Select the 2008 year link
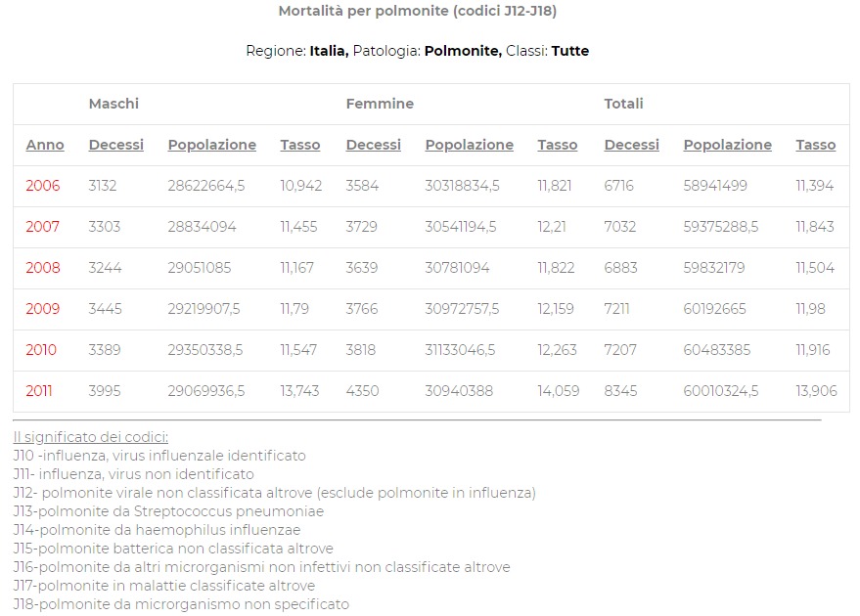The width and height of the screenshot is (860, 616). tap(42, 268)
